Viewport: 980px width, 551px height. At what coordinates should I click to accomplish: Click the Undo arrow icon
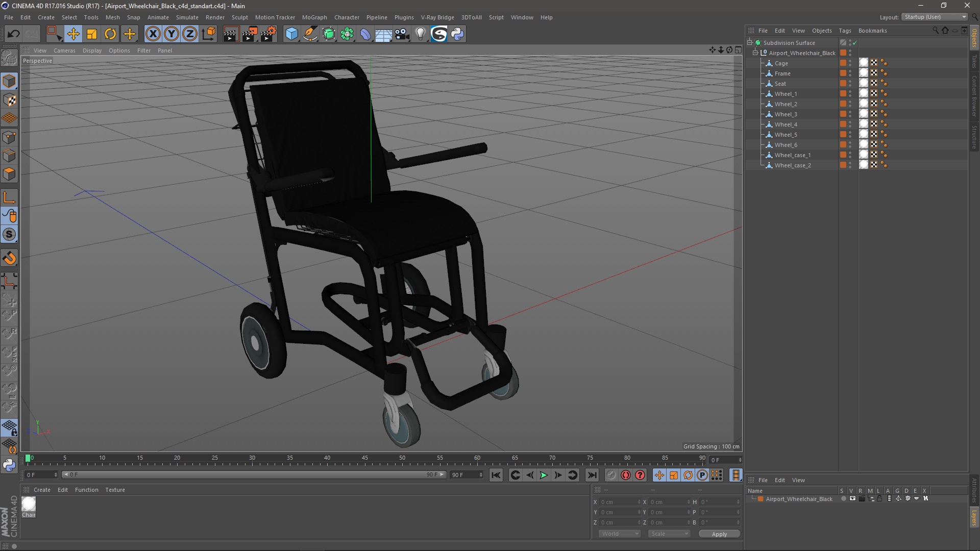(x=13, y=34)
